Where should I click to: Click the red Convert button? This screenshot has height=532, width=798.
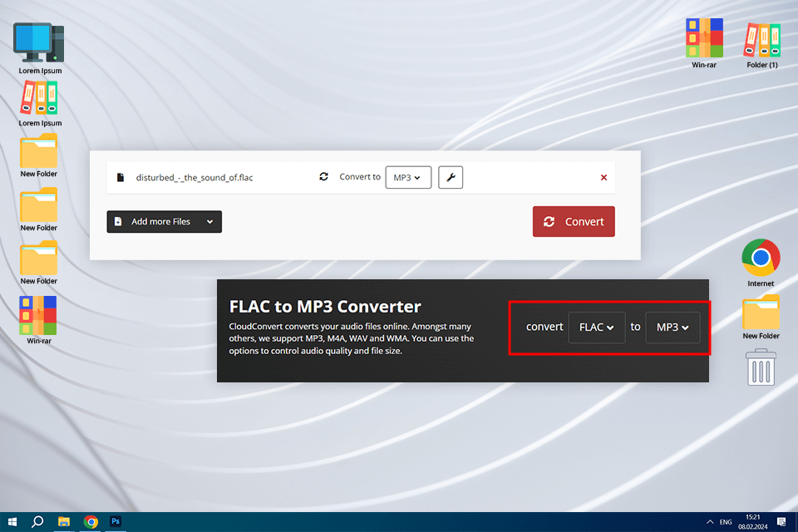pos(574,221)
